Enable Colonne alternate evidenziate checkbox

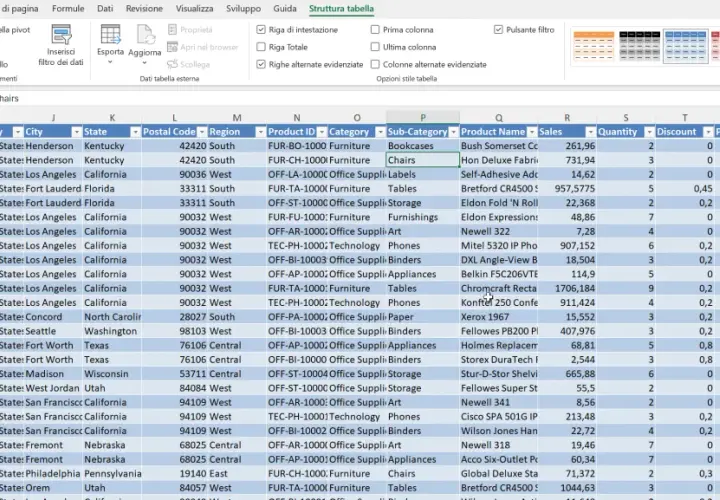pos(375,64)
